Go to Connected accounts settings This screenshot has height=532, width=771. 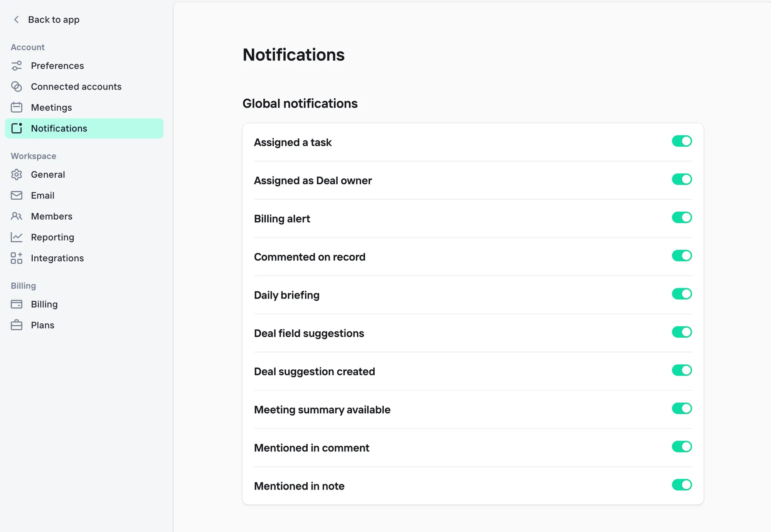84,87
